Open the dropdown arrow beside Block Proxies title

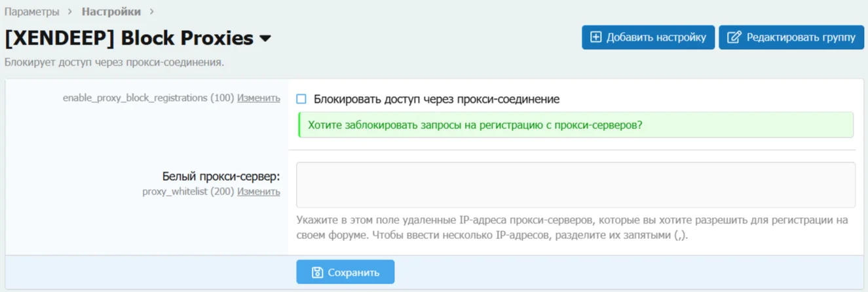click(x=265, y=39)
